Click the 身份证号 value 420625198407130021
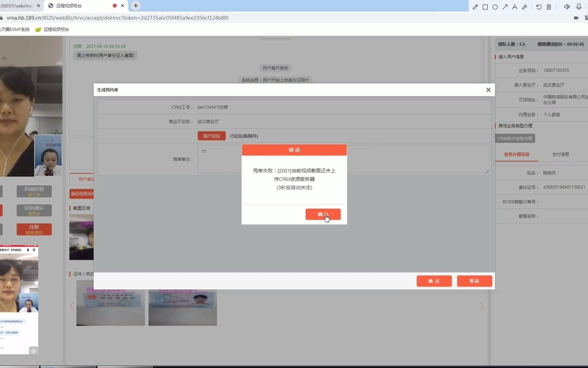Image resolution: width=588 pixels, height=368 pixels. (564, 187)
